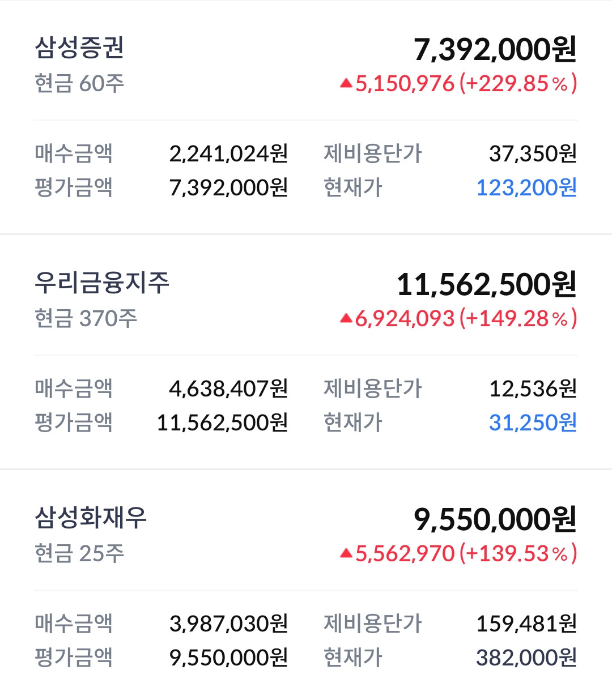The height and width of the screenshot is (700, 612).
Task: Tap 삼성증권 purchase amount 2,241,024원
Action: click(x=229, y=153)
